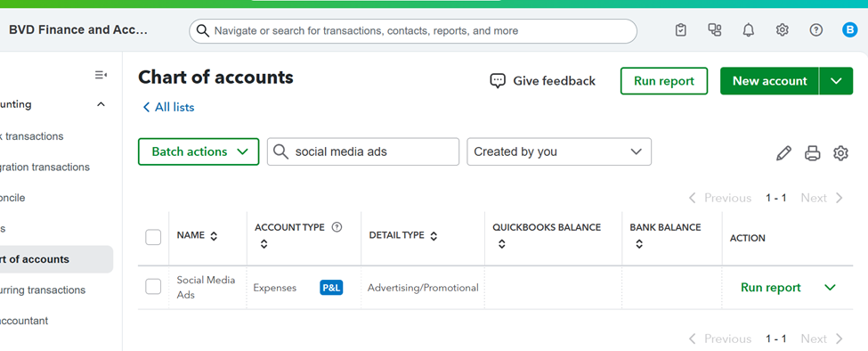Click top Next pagination link
868x351 pixels.
click(822, 198)
